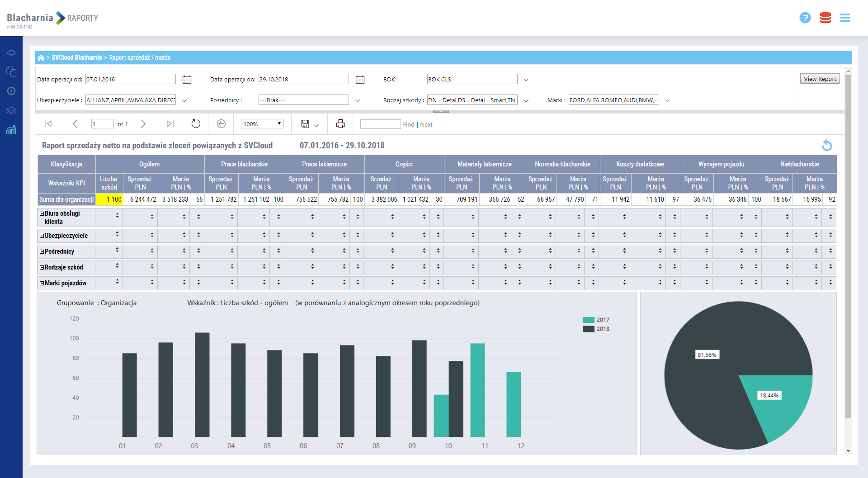Viewport: 868px width, 478px height.
Task: Open the clock history sidebar icon
Action: coord(11,91)
